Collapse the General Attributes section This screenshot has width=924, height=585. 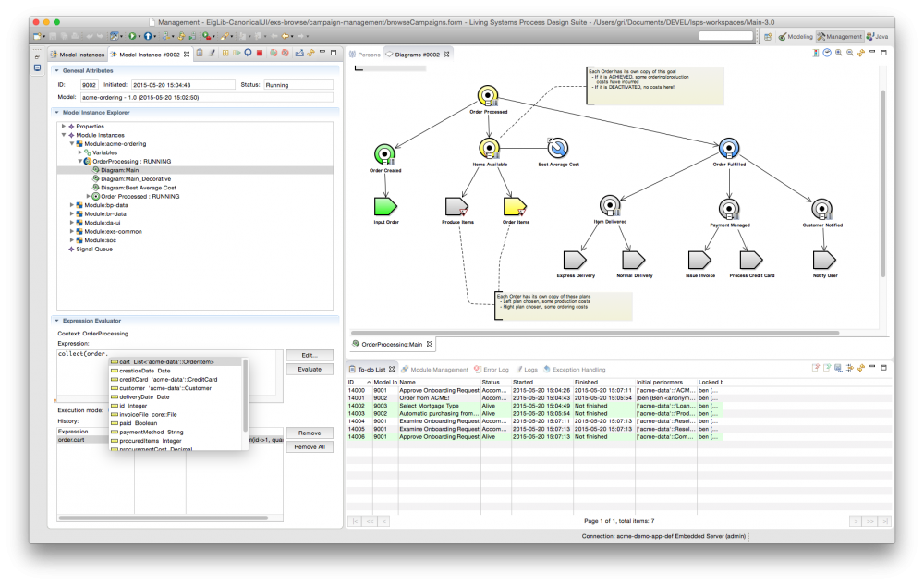tap(57, 70)
